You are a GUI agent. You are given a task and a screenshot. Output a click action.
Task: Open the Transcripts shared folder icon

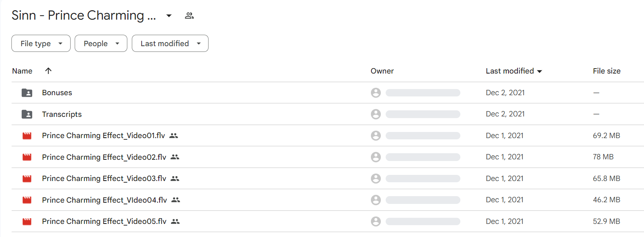(27, 114)
